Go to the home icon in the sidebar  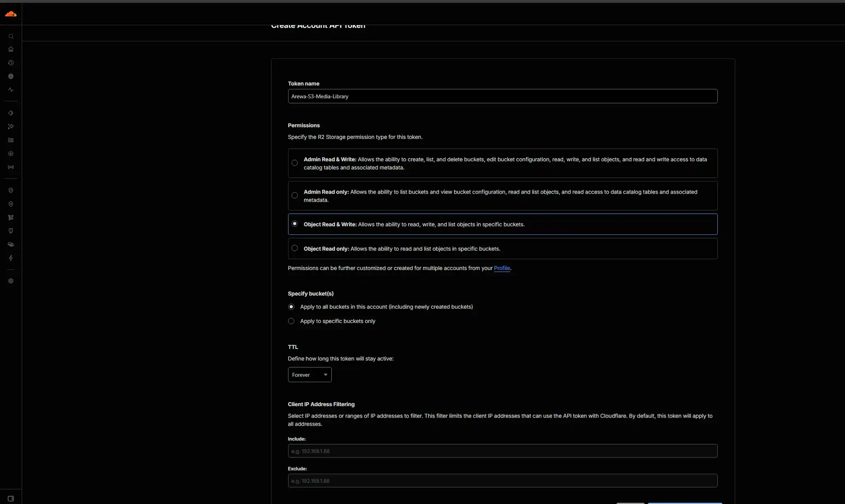(11, 49)
